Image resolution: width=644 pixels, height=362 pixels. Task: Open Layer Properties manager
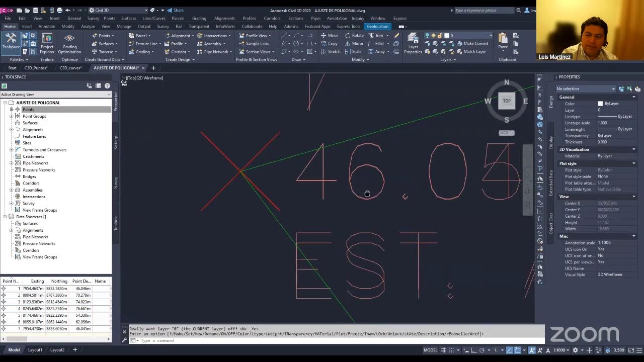413,44
